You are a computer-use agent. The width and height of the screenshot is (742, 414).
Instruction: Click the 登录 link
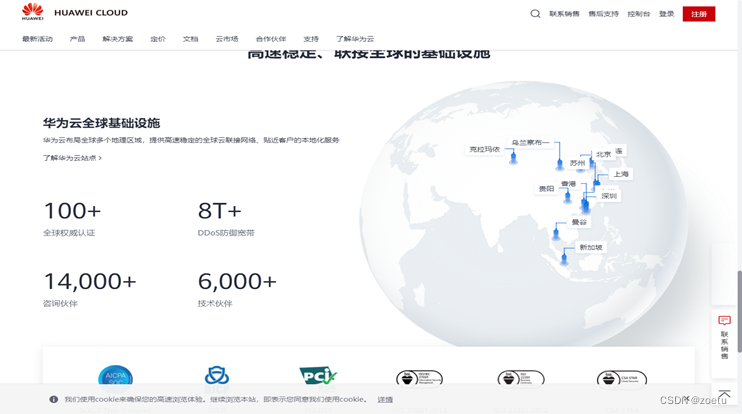pyautogui.click(x=666, y=14)
